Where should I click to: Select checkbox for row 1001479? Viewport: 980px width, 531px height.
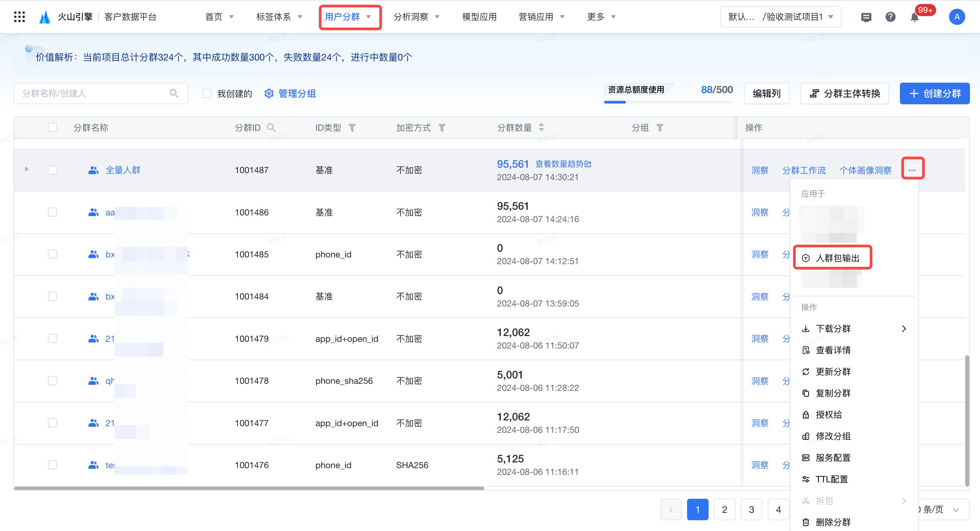[x=52, y=339]
